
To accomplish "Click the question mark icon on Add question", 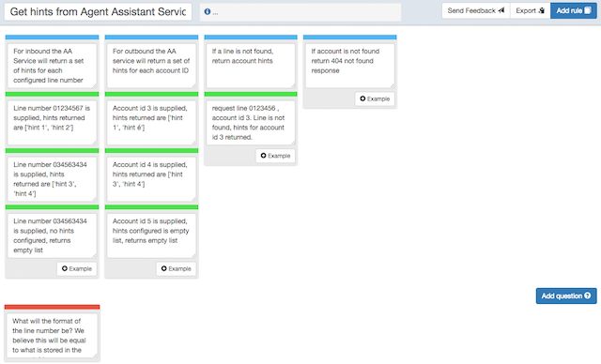I will click(587, 296).
